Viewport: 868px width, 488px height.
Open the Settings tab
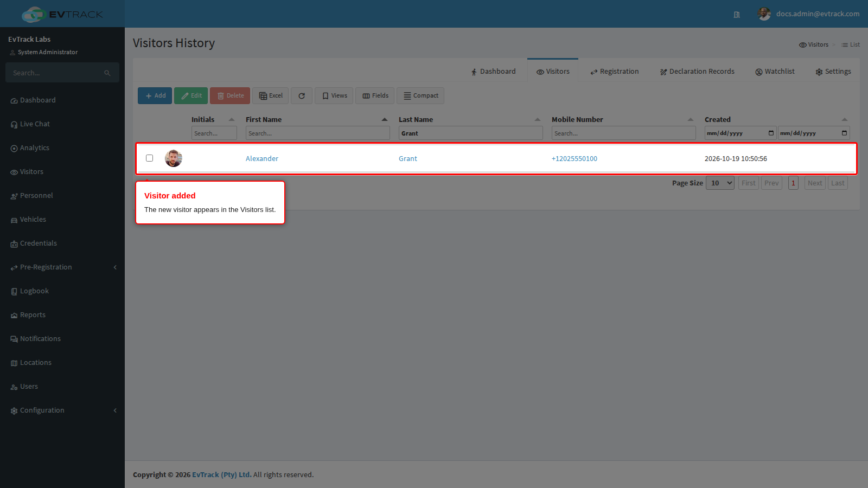[x=833, y=72]
